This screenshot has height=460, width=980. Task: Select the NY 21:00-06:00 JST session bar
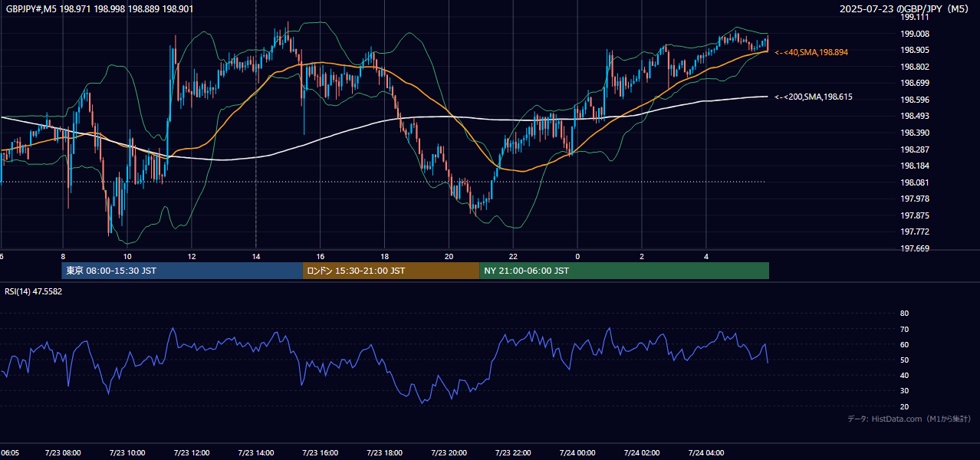624,271
